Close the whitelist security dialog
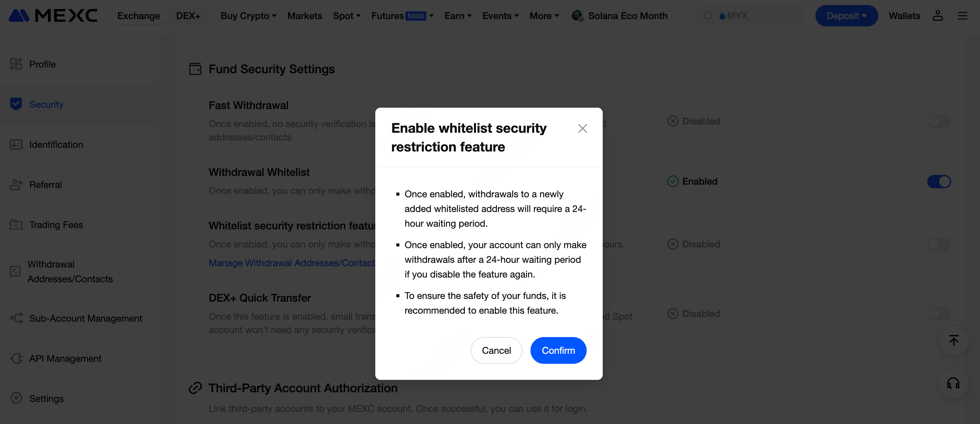The height and width of the screenshot is (424, 980). pos(582,128)
